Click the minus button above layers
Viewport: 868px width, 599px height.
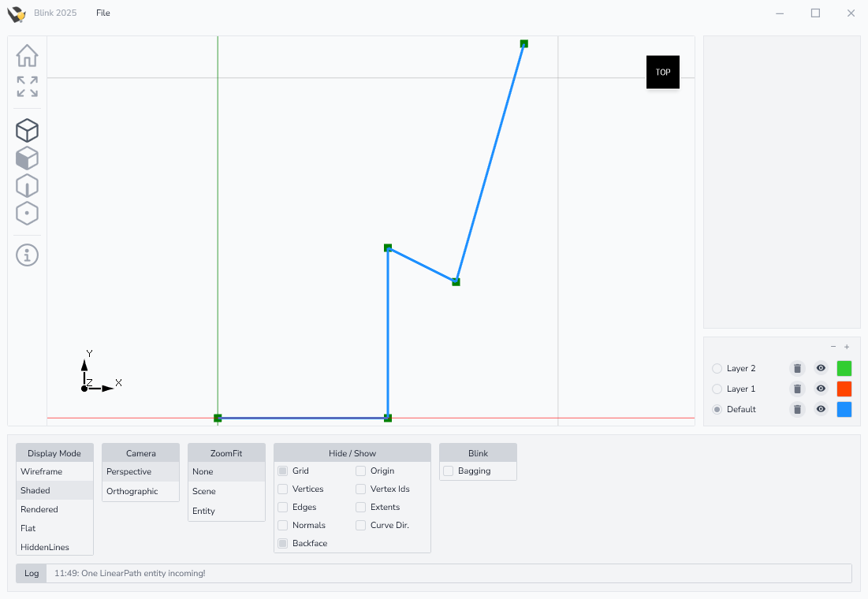833,347
